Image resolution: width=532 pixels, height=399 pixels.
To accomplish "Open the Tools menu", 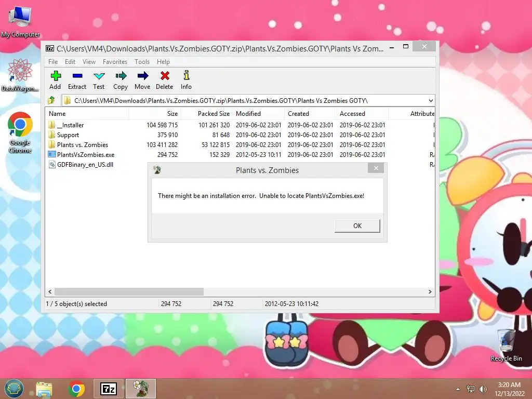I will 142,62.
